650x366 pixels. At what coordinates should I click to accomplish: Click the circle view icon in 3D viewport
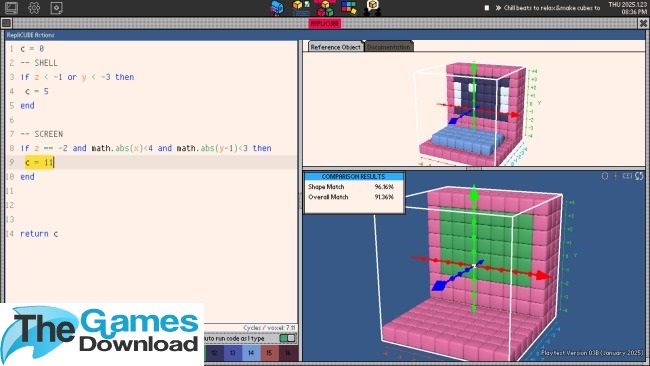[x=605, y=176]
